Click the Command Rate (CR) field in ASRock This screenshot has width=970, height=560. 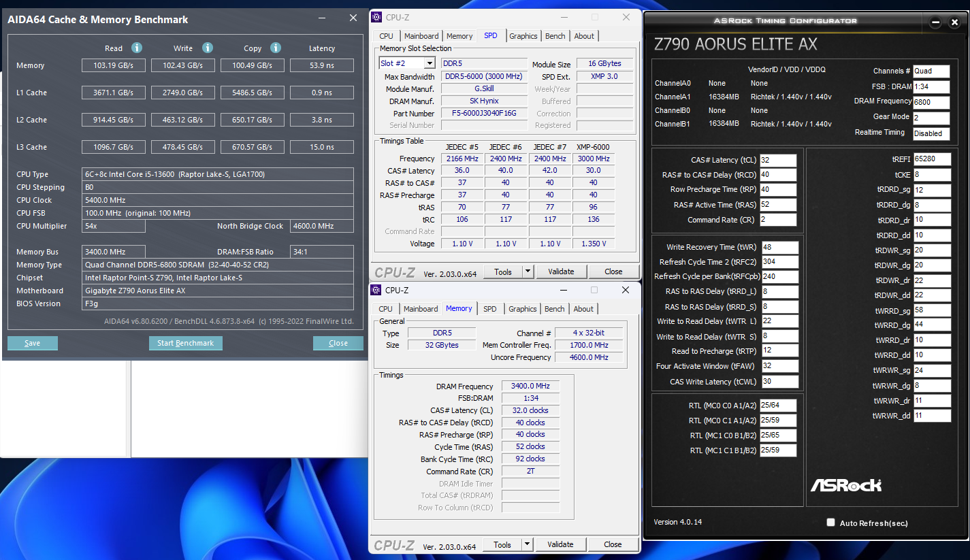778,220
